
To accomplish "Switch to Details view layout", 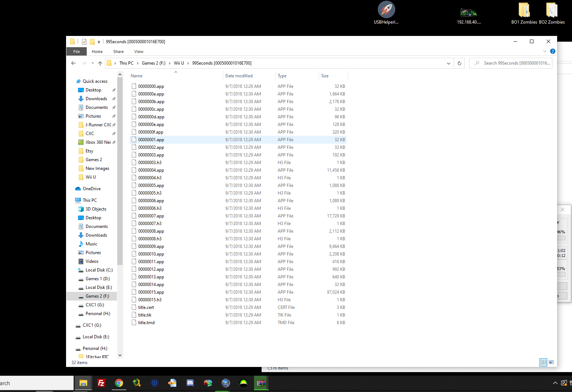I will (x=543, y=362).
